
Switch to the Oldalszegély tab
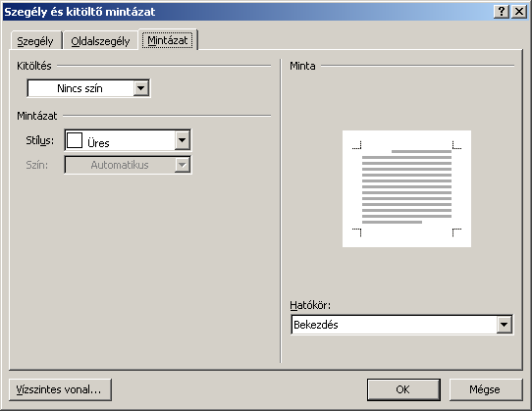point(100,41)
